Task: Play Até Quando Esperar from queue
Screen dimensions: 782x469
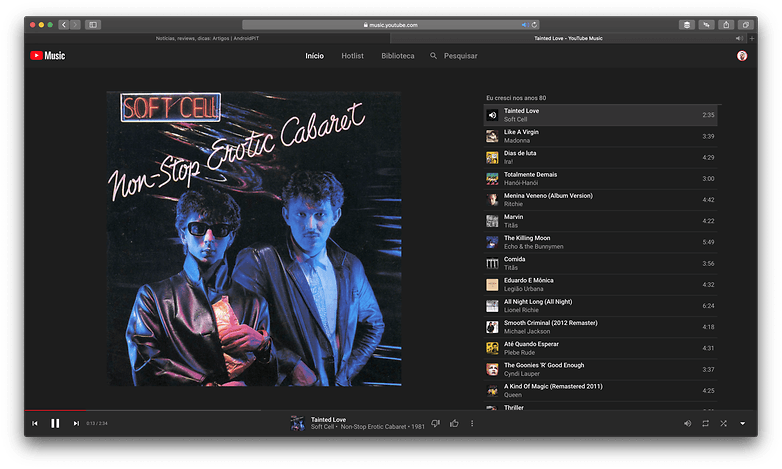Action: click(600, 348)
